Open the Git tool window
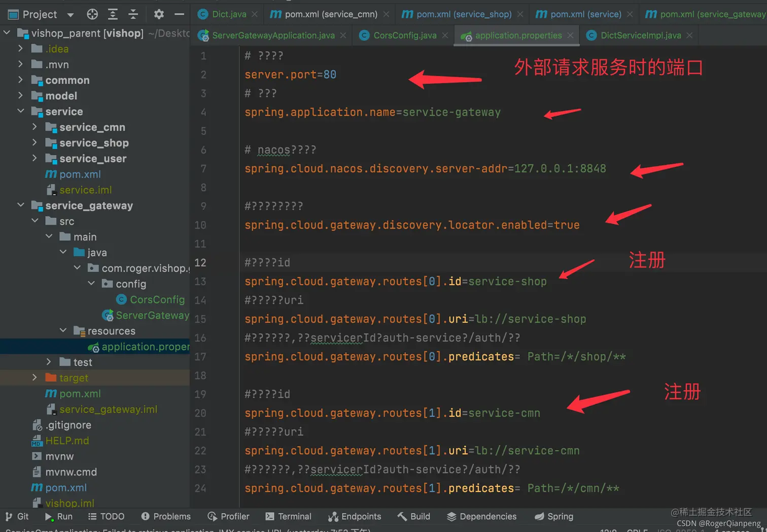This screenshot has width=767, height=532. click(17, 516)
